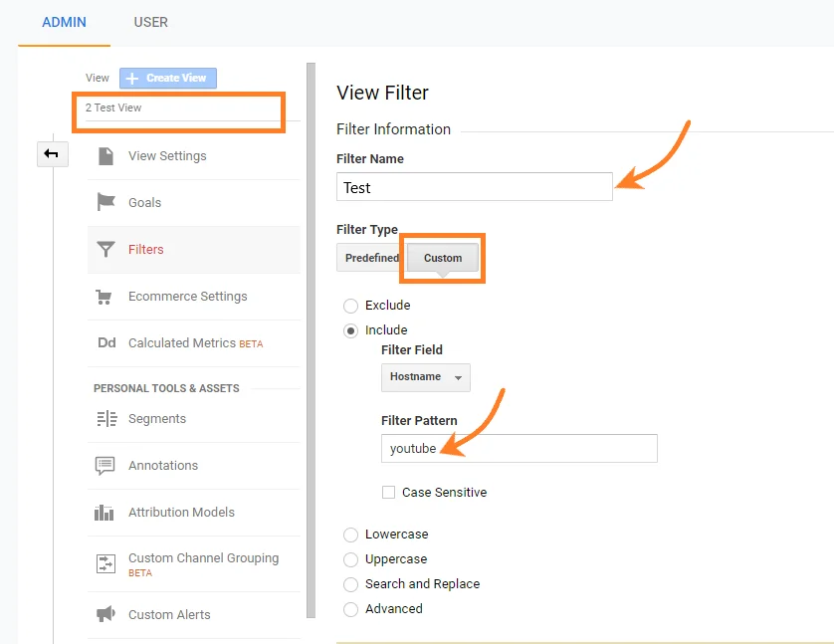Screen dimensions: 834x644
Task: Open the 2 Test View selector
Action: point(179,108)
